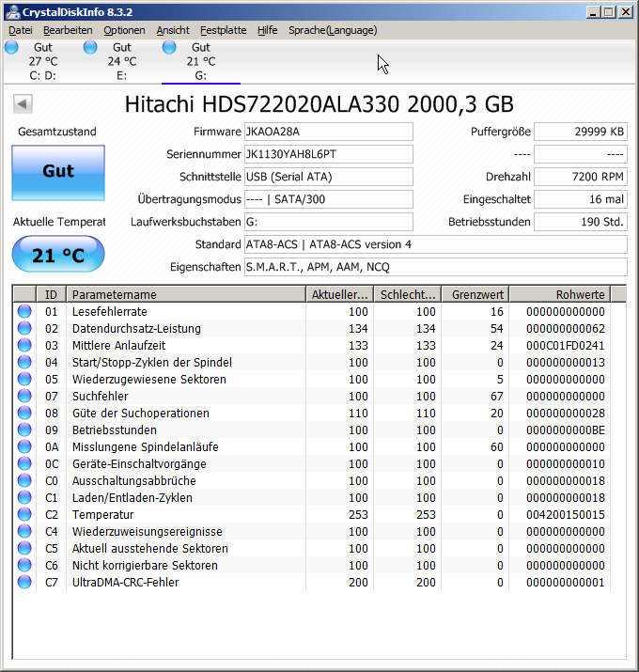Select the E: disk tab
This screenshot has width=639, height=672.
pos(122,62)
